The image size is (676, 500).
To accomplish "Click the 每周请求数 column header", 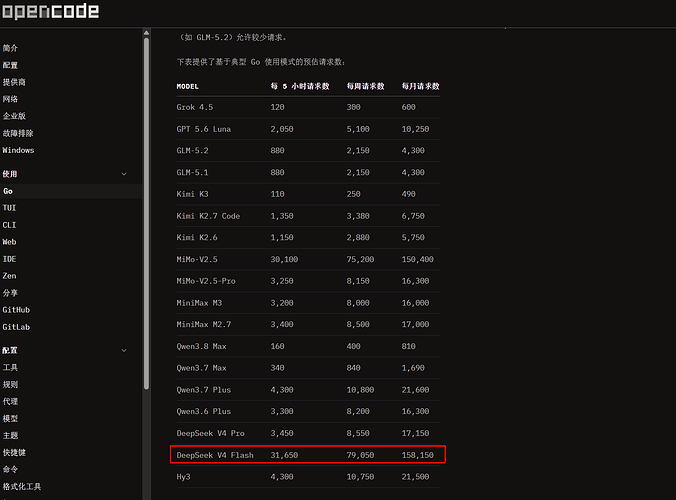I will (x=366, y=86).
